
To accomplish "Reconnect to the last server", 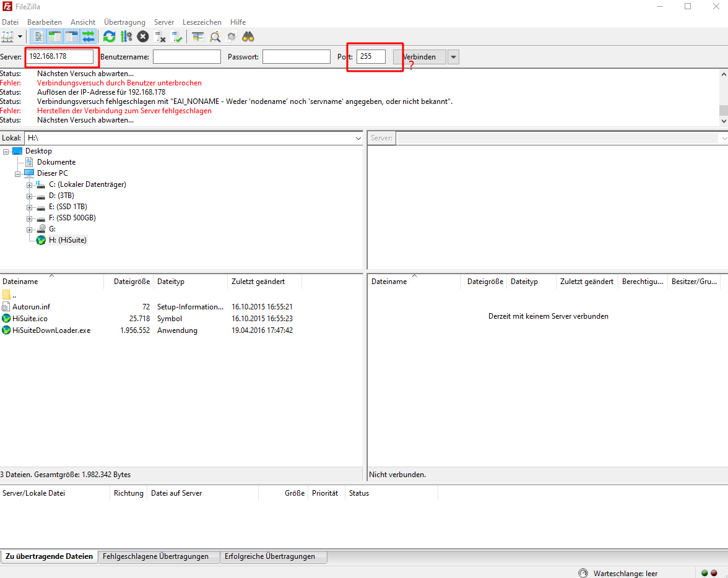I will point(177,37).
